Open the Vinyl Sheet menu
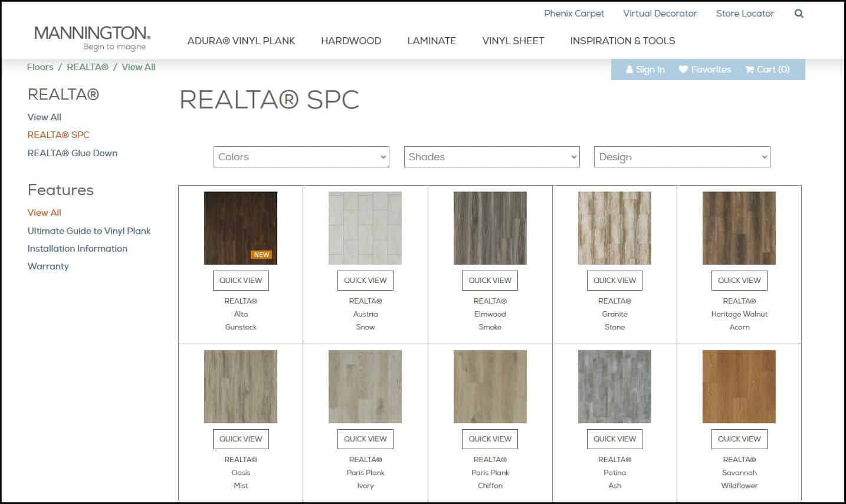 (513, 41)
